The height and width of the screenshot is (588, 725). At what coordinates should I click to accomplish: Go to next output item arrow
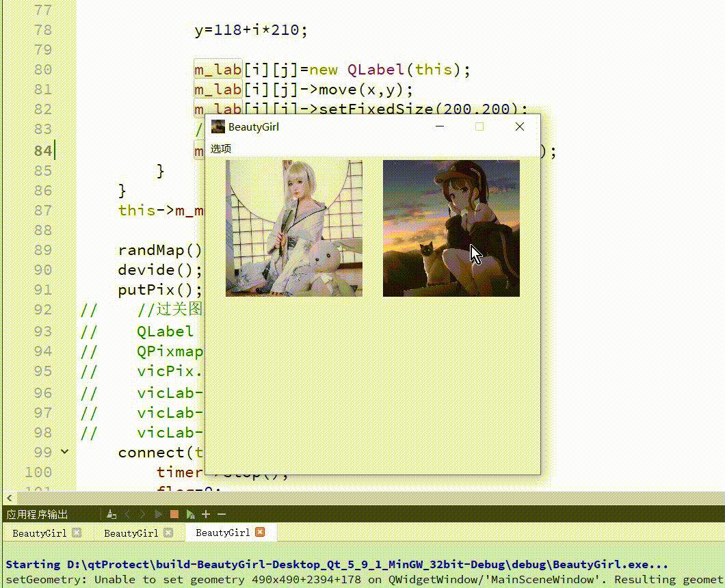(x=143, y=514)
